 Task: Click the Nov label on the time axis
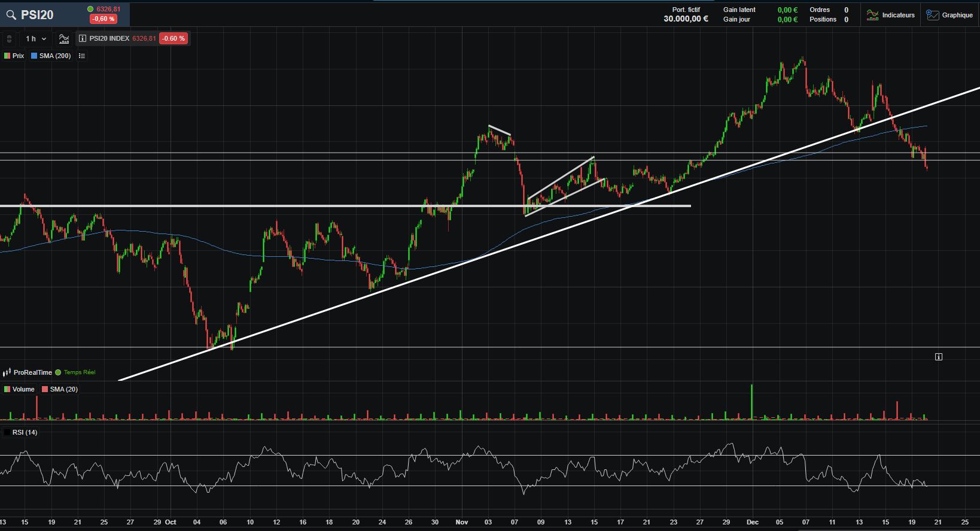pyautogui.click(x=462, y=522)
